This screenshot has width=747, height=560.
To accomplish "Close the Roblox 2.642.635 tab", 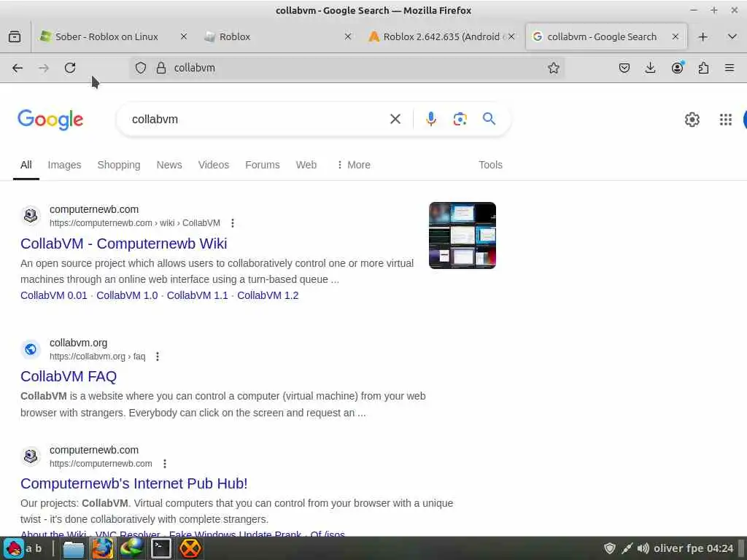I will [511, 36].
